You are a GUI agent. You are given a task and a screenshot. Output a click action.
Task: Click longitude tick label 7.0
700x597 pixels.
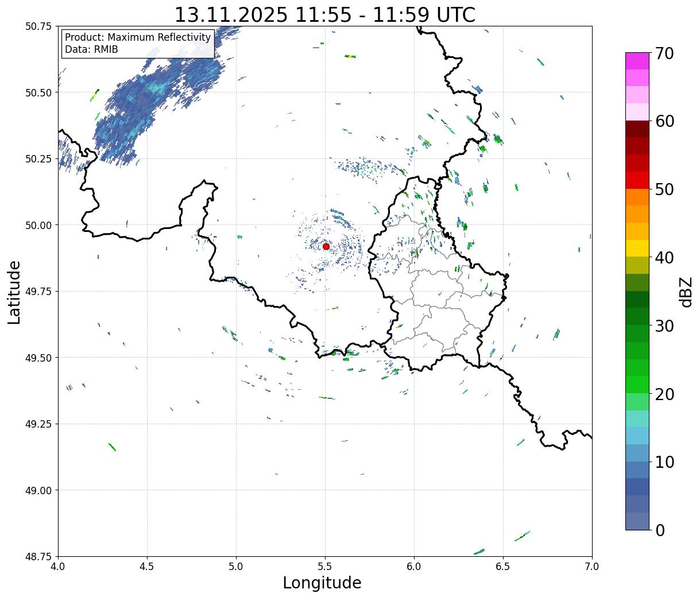point(592,567)
